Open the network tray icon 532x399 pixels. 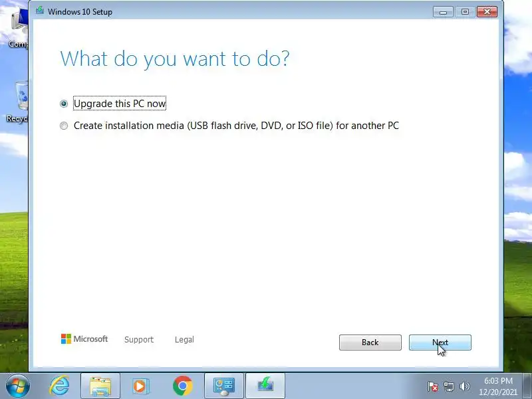448,386
